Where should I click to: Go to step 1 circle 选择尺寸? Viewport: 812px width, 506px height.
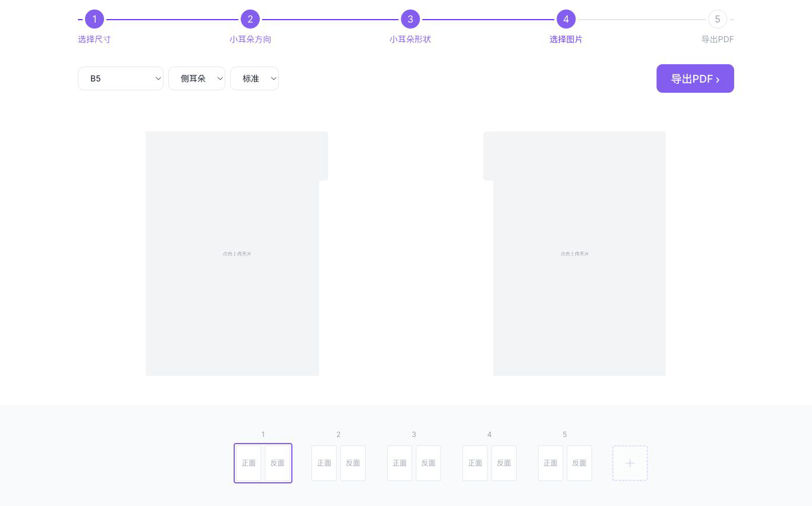pyautogui.click(x=95, y=19)
